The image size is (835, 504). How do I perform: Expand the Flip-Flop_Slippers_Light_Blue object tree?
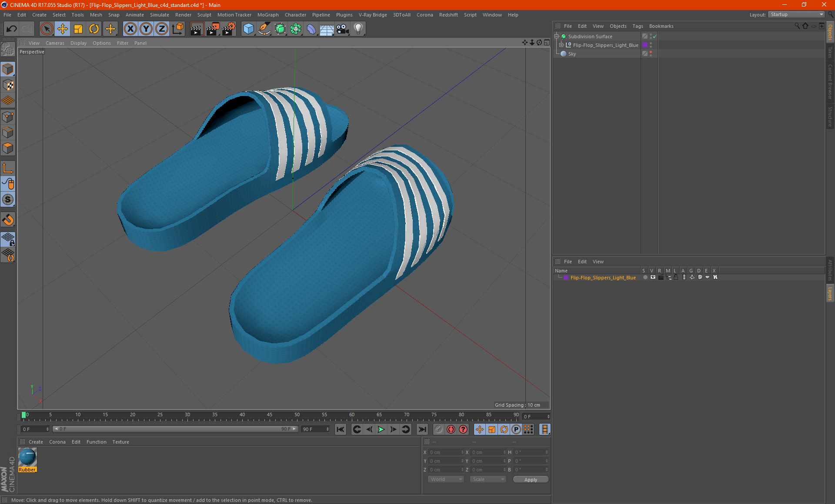pos(561,45)
